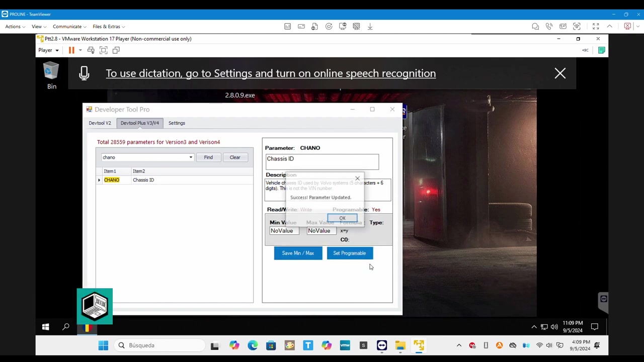The width and height of the screenshot is (644, 362).
Task: Click the Set Programmable button
Action: (349, 253)
